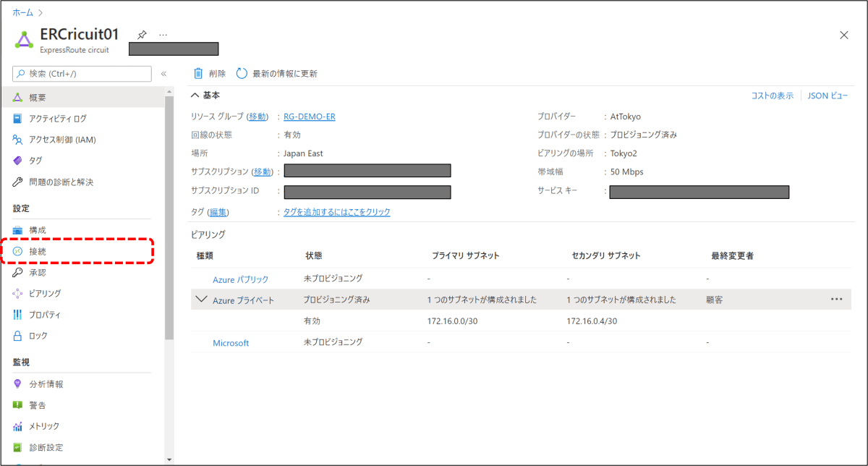868x466 pixels.
Task: Click the 172.16.0.4/30 secondary subnet value
Action: tap(592, 321)
